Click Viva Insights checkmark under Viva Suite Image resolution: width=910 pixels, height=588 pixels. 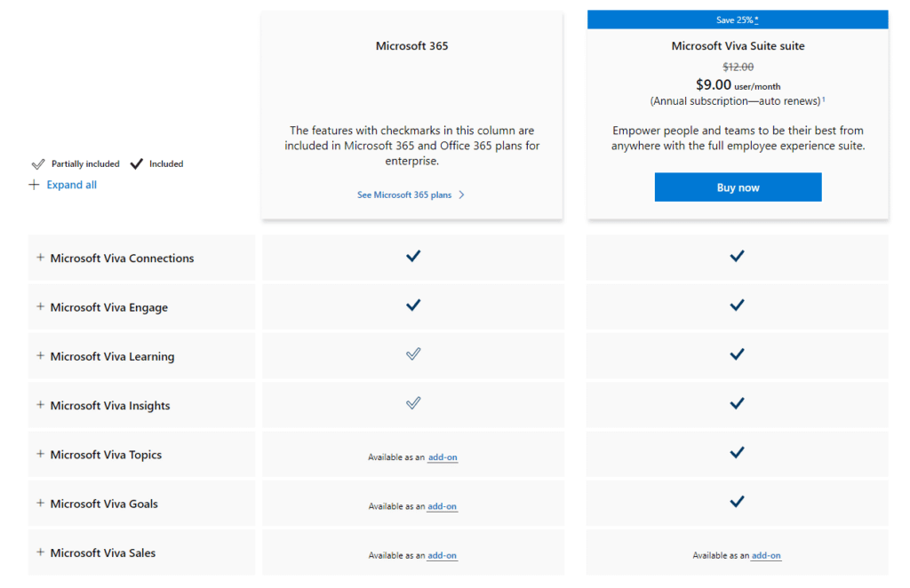point(737,403)
